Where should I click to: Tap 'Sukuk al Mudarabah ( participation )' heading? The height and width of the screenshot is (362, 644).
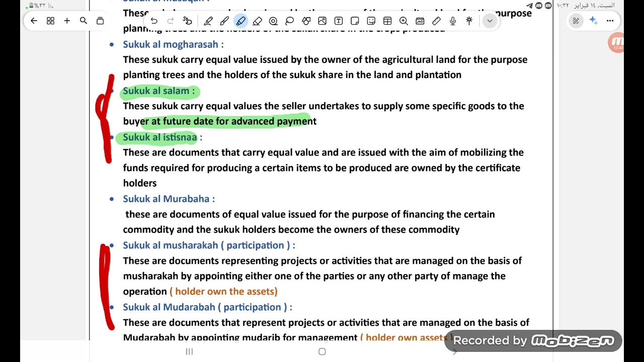coord(207,307)
